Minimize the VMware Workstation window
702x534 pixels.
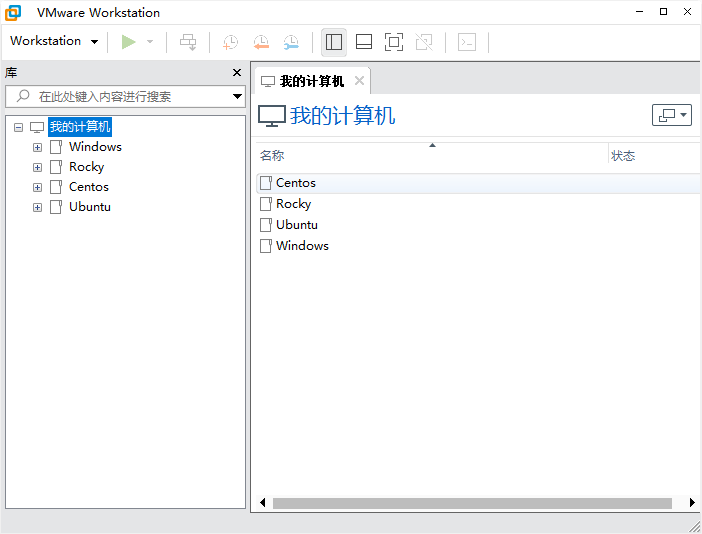pos(640,12)
